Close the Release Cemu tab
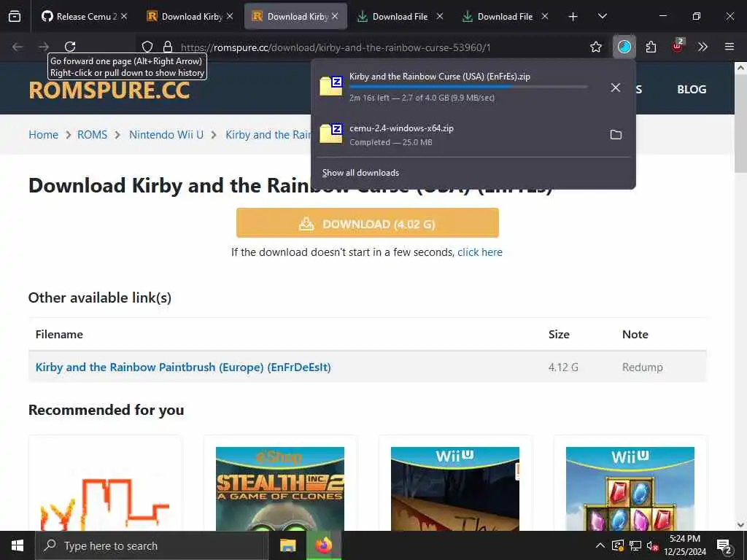 point(124,16)
